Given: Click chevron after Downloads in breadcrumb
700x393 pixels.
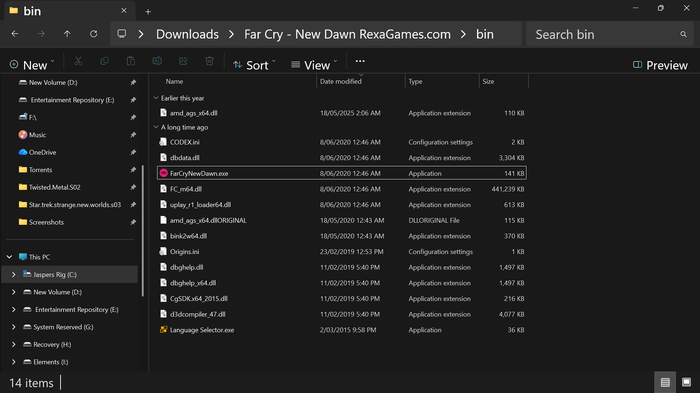Looking at the screenshot, I should coord(231,34).
